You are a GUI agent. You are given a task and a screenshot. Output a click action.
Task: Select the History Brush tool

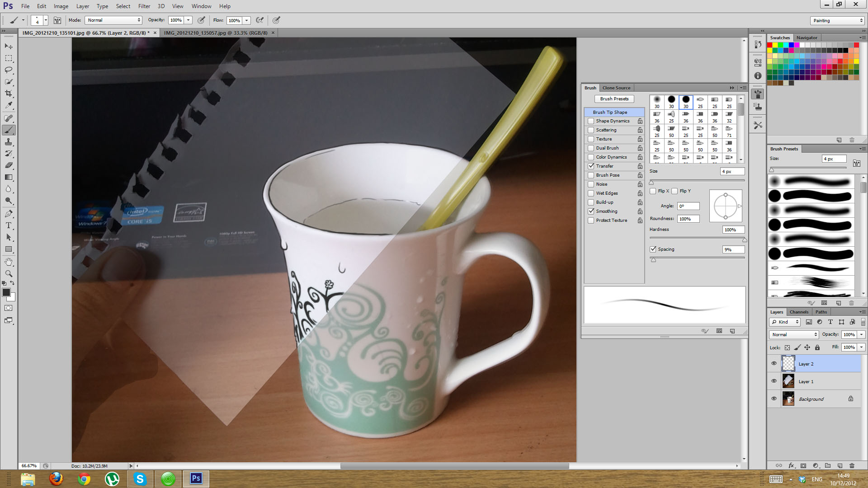click(9, 154)
